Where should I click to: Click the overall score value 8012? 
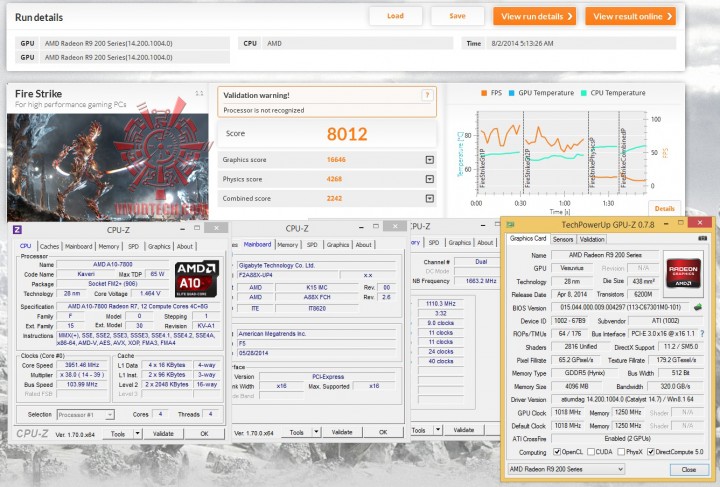347,134
